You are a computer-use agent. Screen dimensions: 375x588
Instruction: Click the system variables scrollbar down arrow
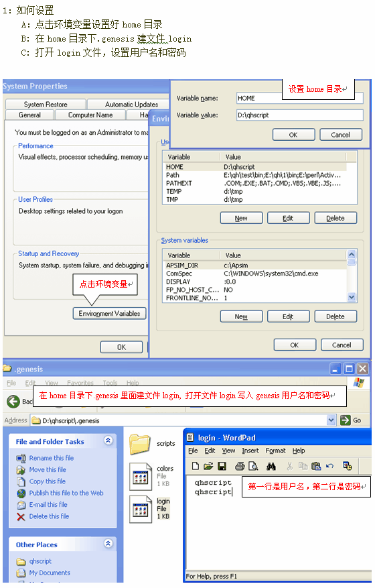(352, 297)
